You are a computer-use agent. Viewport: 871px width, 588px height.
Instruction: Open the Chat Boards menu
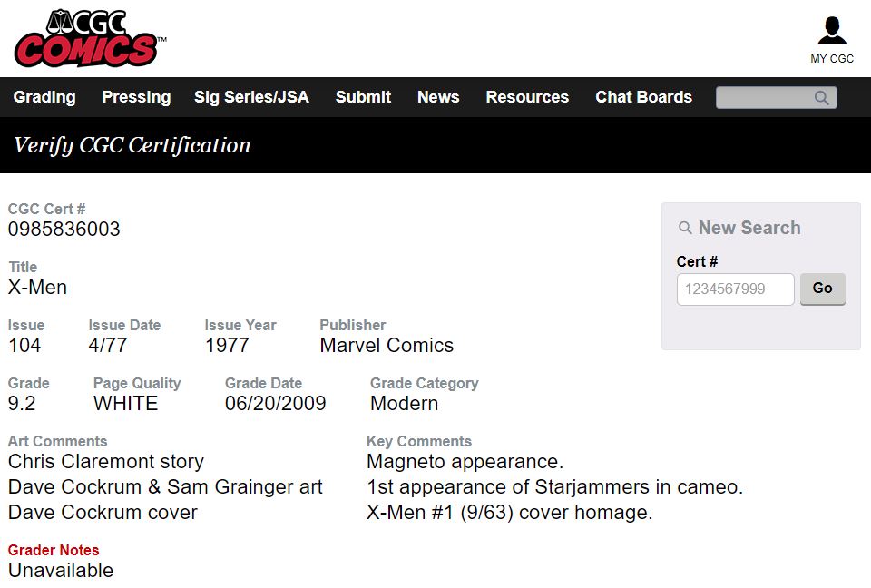pyautogui.click(x=644, y=97)
